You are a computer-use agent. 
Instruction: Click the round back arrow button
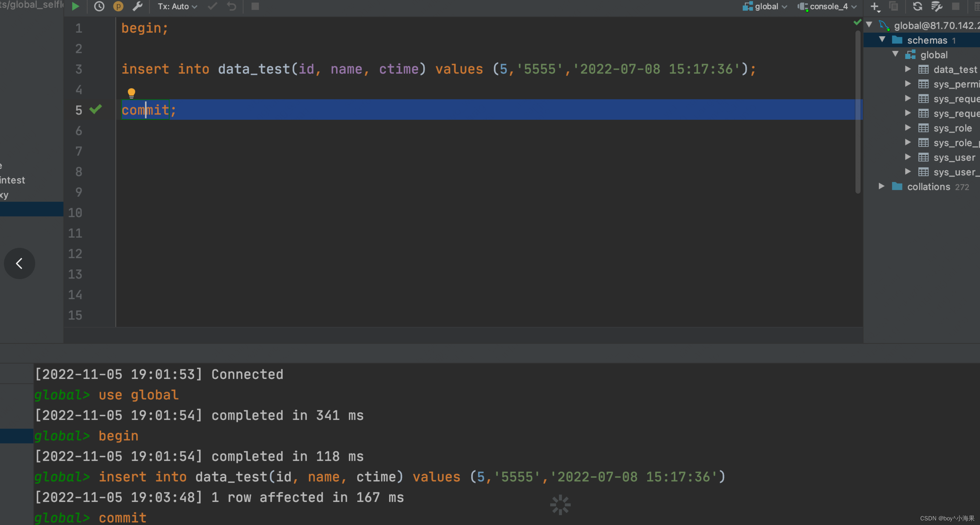20,263
